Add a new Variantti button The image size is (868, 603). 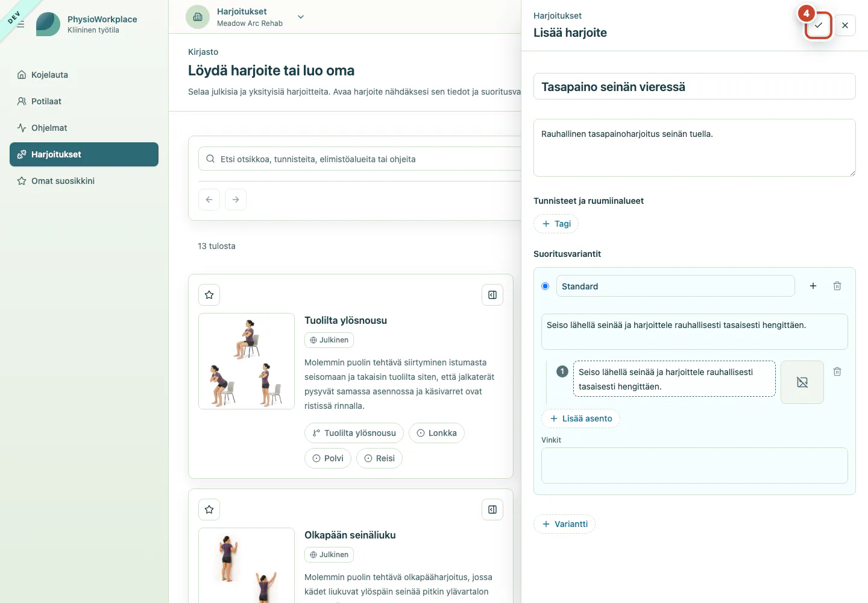click(x=564, y=524)
